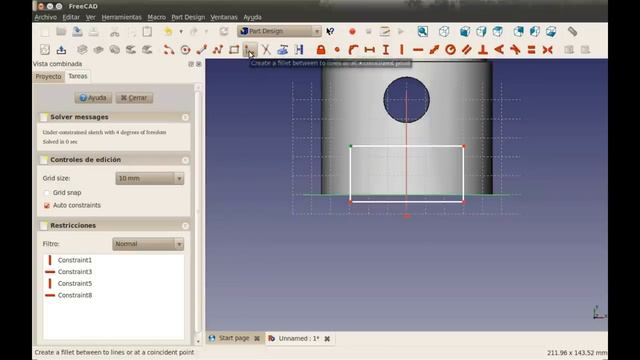Click the Undo arrow icon
This screenshot has height=360, width=640.
coord(168,31)
